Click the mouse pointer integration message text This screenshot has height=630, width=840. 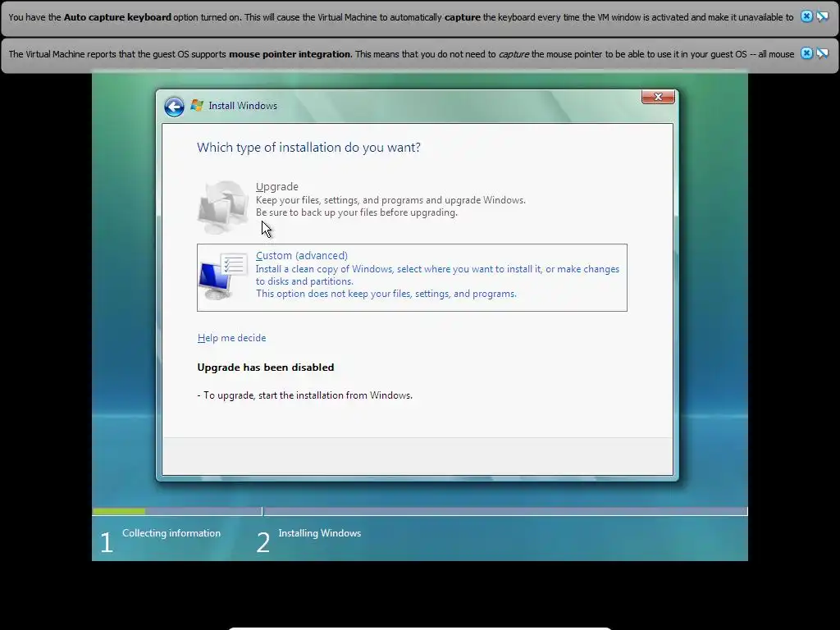point(401,54)
